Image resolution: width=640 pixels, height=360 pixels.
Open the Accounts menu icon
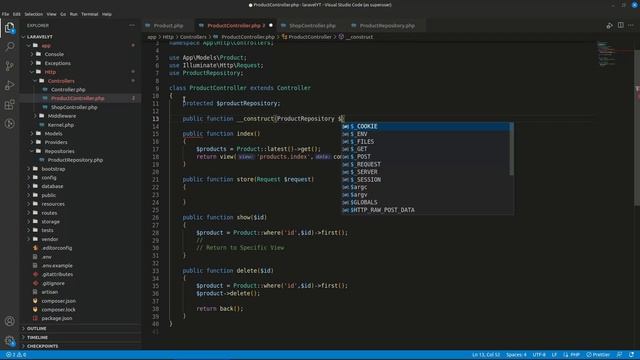[9, 321]
